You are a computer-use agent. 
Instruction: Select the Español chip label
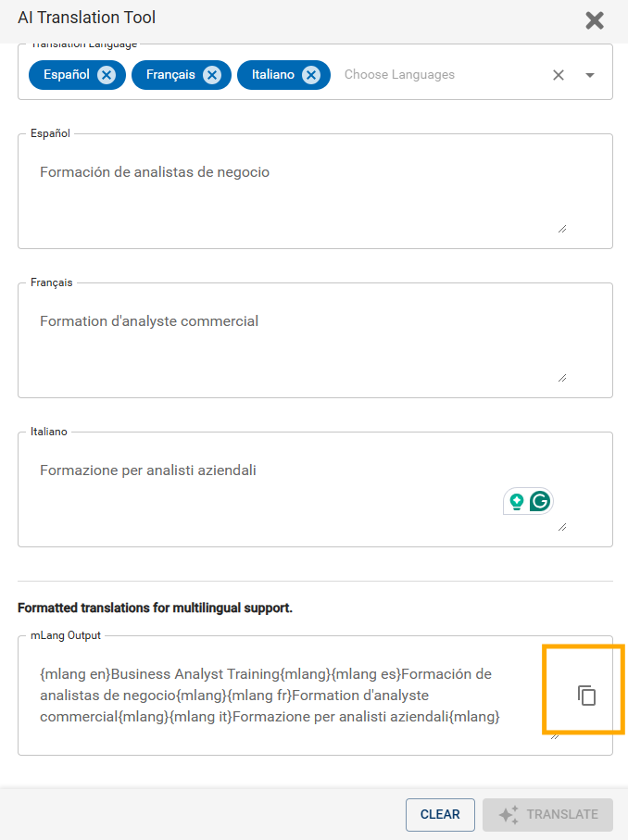[67, 74]
